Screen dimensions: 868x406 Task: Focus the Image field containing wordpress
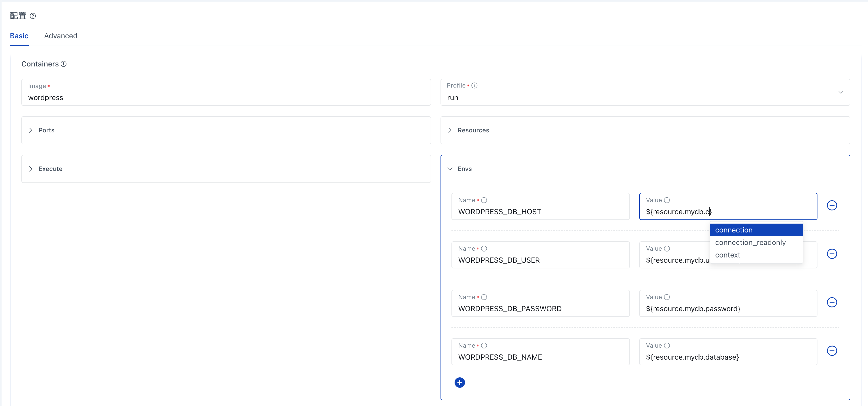(226, 92)
